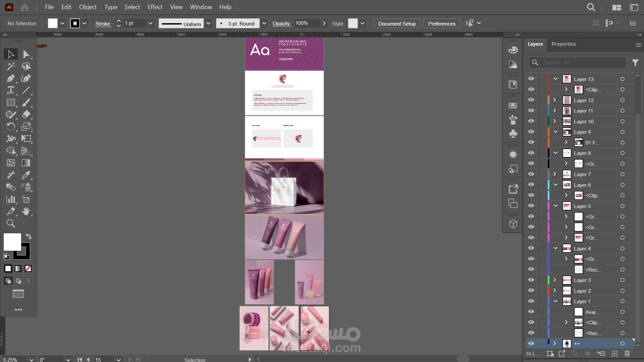Select the Lasso tool
Screen dimensions: 644x362
(x=26, y=66)
